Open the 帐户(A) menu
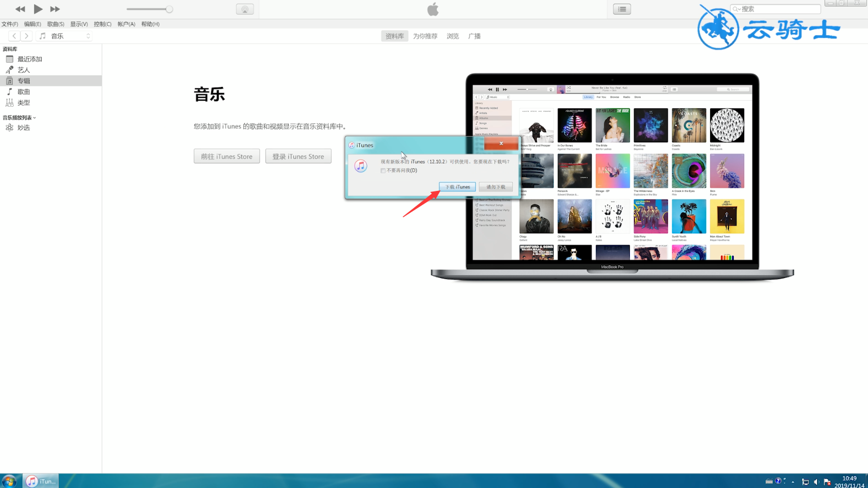Viewport: 868px width, 488px height. (126, 24)
